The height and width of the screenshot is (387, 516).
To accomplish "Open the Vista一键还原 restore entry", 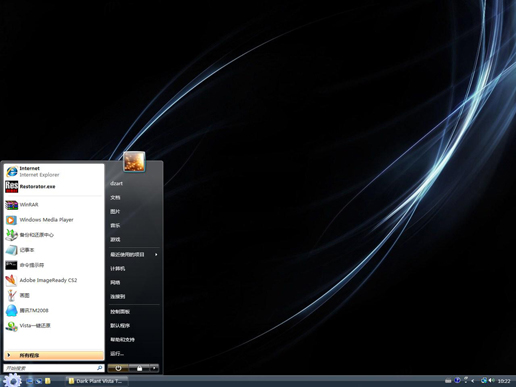I will pos(54,326).
